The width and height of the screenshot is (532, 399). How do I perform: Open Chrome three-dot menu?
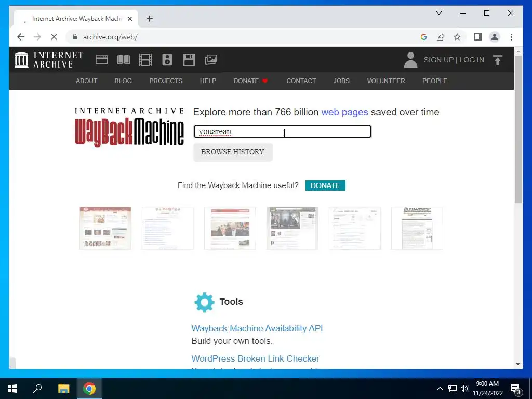pyautogui.click(x=511, y=37)
